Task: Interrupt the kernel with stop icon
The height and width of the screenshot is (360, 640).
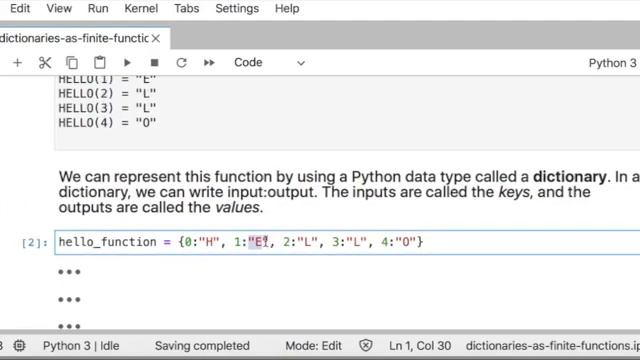Action: click(154, 63)
